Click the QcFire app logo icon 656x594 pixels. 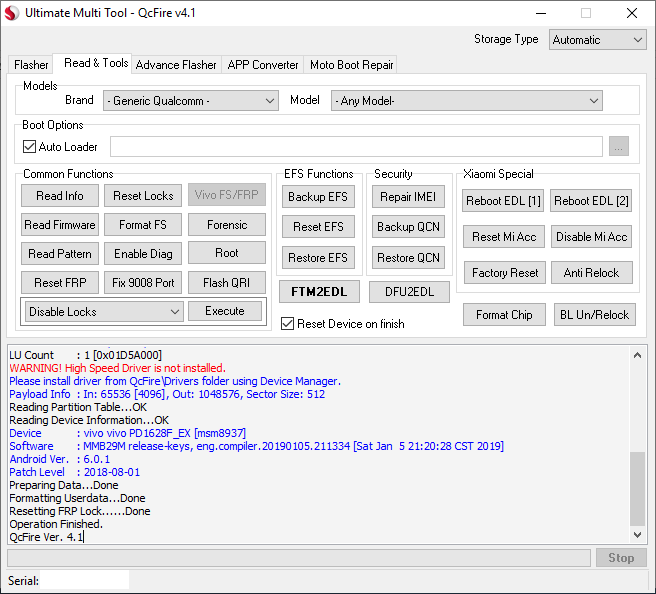pyautogui.click(x=12, y=13)
